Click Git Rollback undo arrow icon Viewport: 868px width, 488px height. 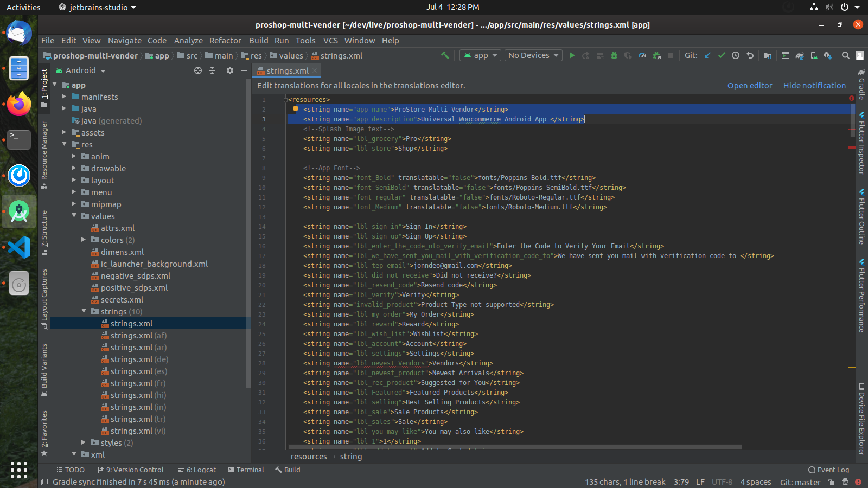[x=750, y=55]
